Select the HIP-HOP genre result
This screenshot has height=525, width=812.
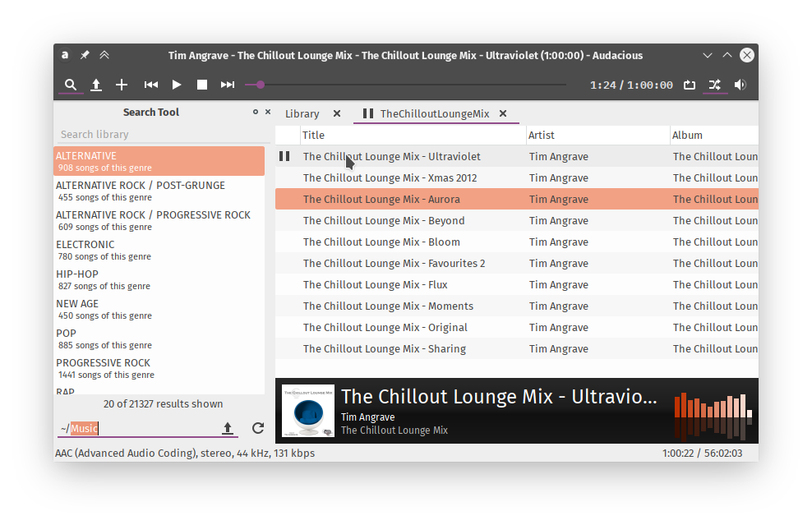tap(159, 279)
